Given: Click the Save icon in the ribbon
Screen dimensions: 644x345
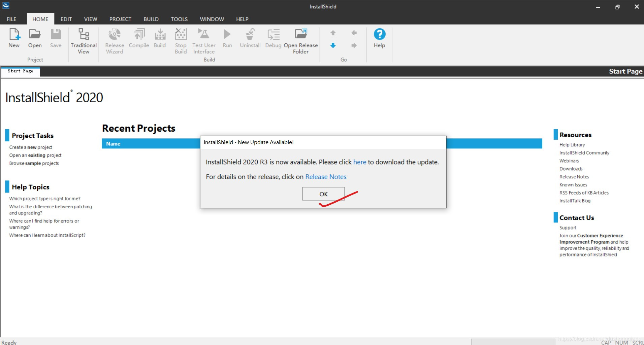Looking at the screenshot, I should 56,39.
